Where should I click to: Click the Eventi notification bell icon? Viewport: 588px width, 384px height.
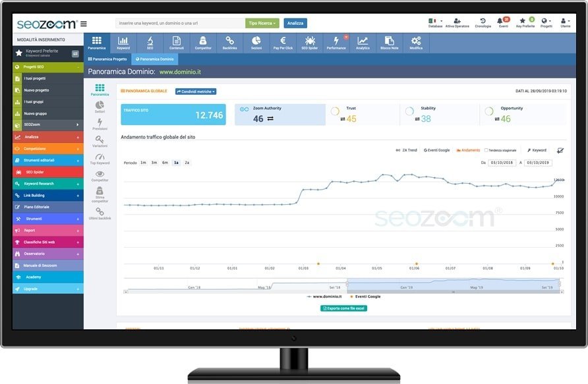(x=500, y=20)
